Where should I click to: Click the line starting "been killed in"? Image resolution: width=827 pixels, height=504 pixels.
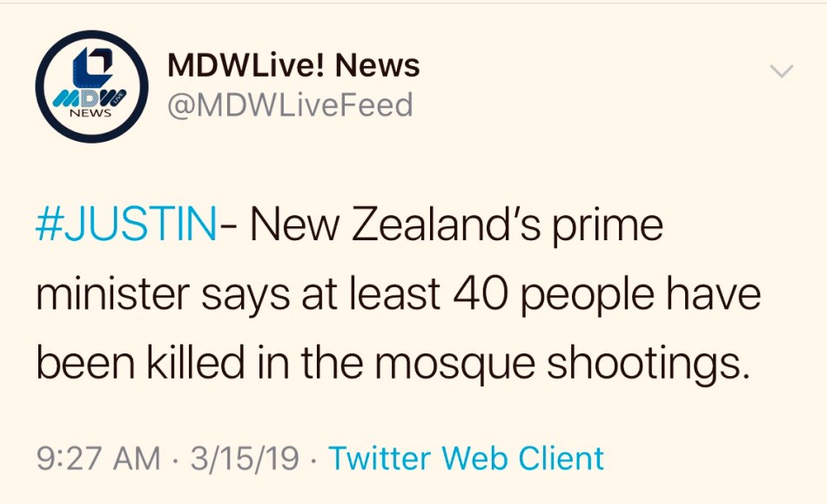coord(392,363)
